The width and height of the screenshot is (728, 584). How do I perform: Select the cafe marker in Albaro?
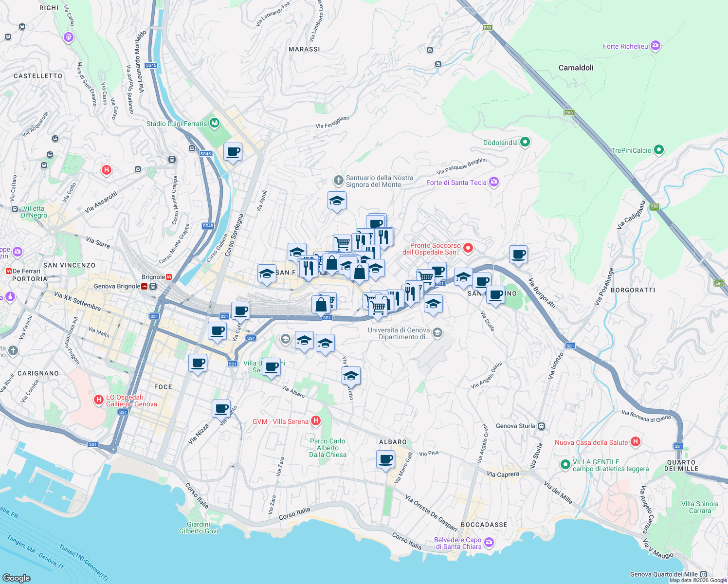pos(385,459)
